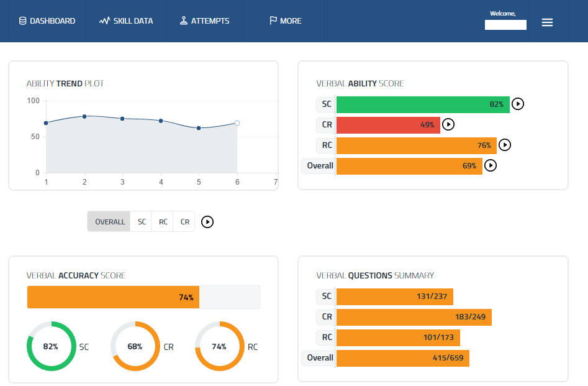Switch trend plot to RC
The image size is (588, 386).
click(x=163, y=222)
